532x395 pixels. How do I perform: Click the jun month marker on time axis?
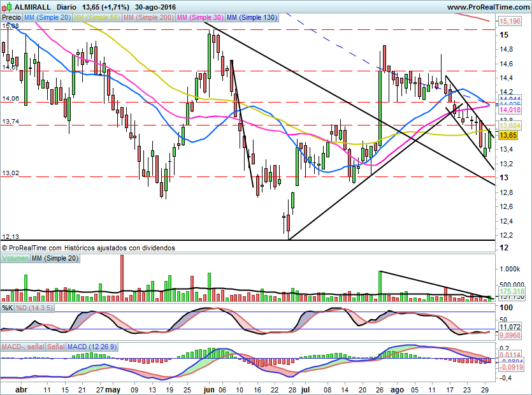pyautogui.click(x=209, y=390)
